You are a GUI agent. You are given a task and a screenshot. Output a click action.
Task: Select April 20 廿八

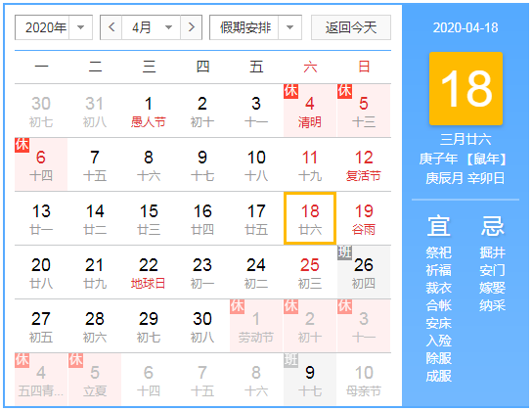coord(41,272)
